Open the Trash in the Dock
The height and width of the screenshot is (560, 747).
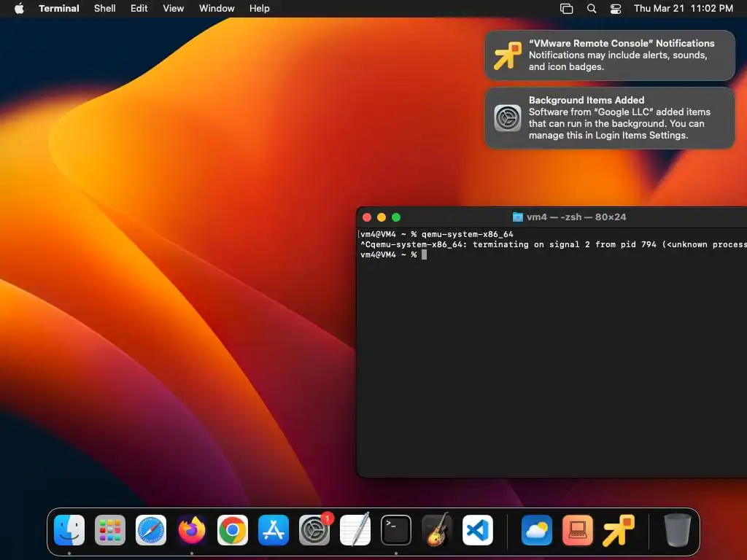[x=677, y=530]
